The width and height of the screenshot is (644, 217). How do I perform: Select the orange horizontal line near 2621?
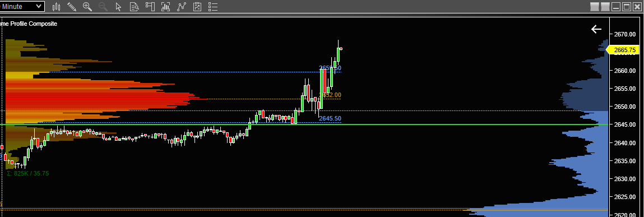(x=304, y=209)
